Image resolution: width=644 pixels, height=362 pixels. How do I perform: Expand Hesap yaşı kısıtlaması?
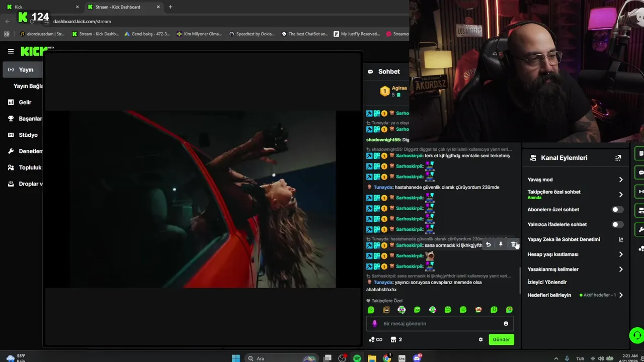point(575,254)
